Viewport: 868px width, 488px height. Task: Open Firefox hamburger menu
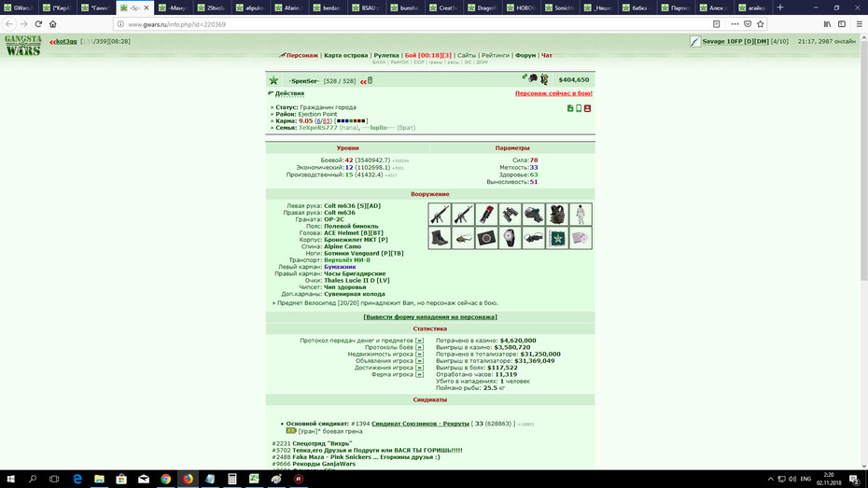859,23
